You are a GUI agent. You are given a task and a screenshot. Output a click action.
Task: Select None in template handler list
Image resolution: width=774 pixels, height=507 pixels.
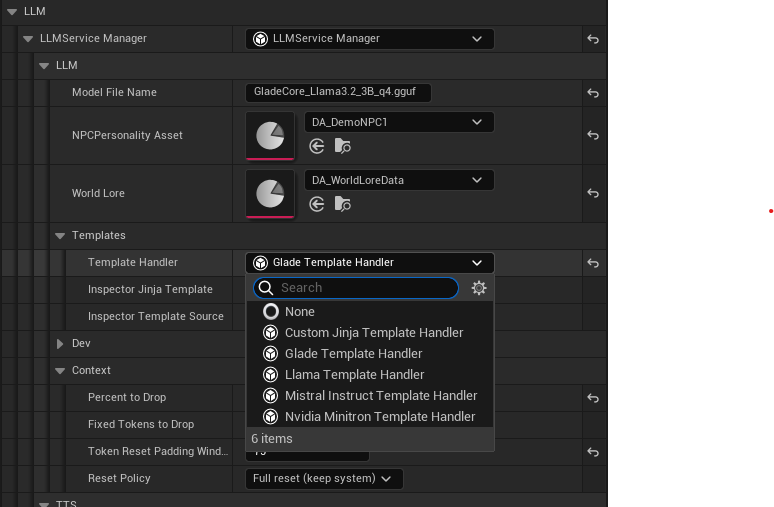[x=370, y=312]
